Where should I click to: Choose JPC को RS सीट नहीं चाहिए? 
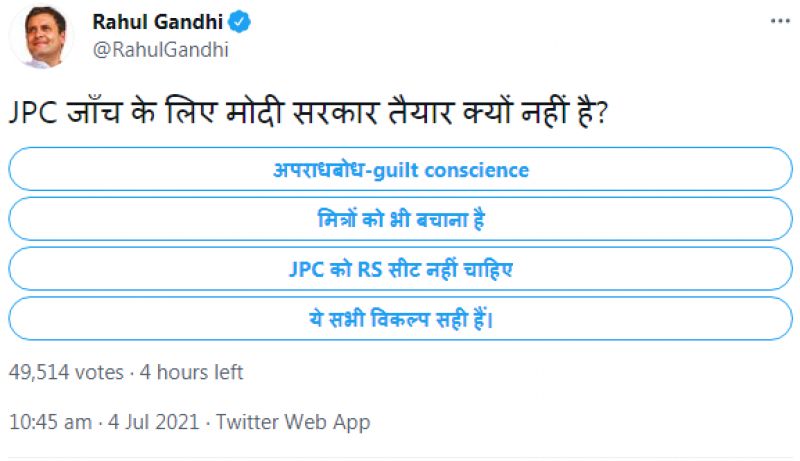(x=400, y=268)
